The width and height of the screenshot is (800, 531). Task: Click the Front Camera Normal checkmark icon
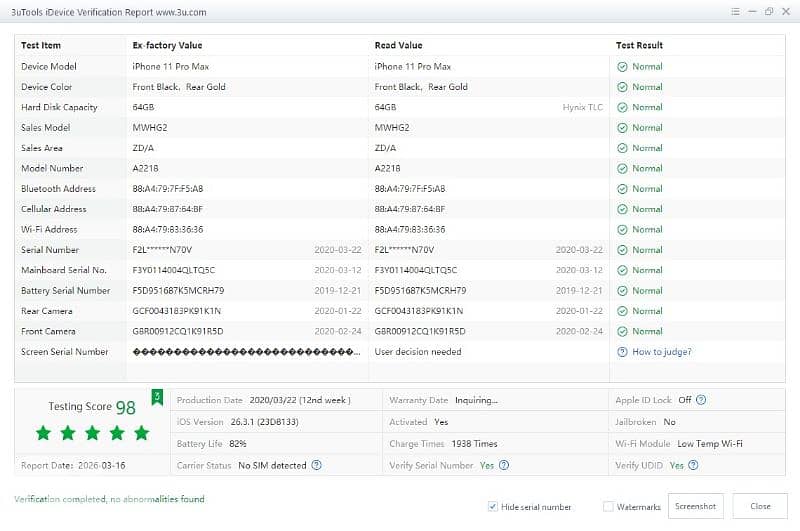[622, 331]
